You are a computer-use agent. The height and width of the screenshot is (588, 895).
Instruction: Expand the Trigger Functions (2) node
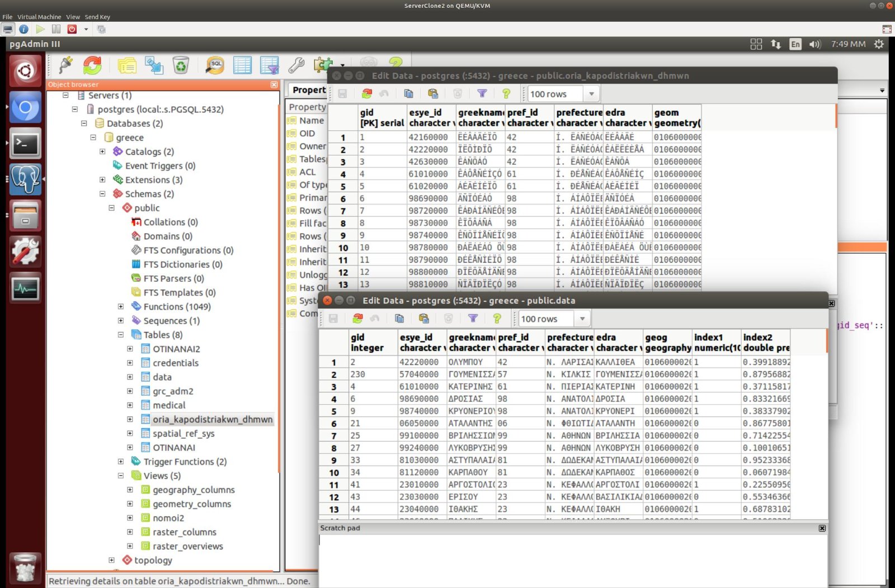[121, 461]
